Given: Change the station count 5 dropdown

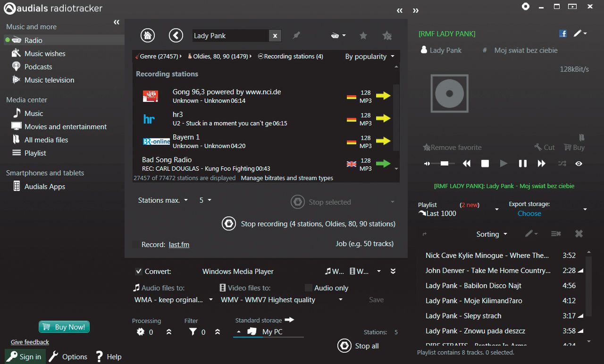Looking at the screenshot, I should tap(205, 200).
